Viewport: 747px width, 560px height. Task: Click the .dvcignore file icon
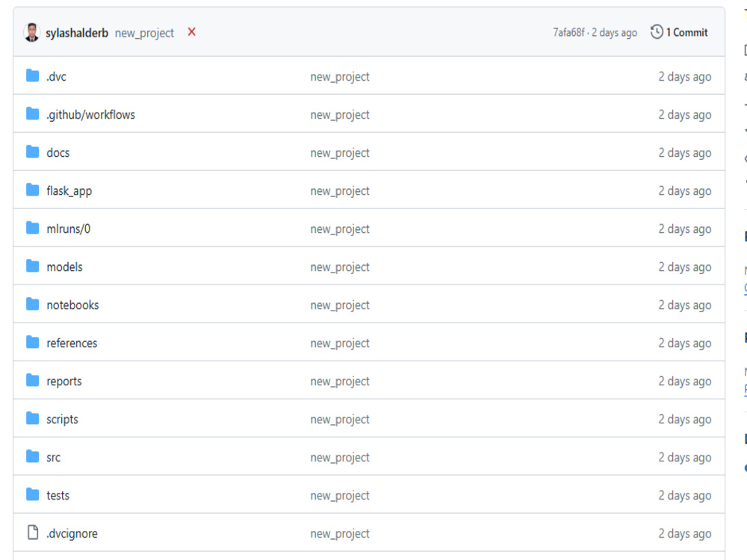32,533
